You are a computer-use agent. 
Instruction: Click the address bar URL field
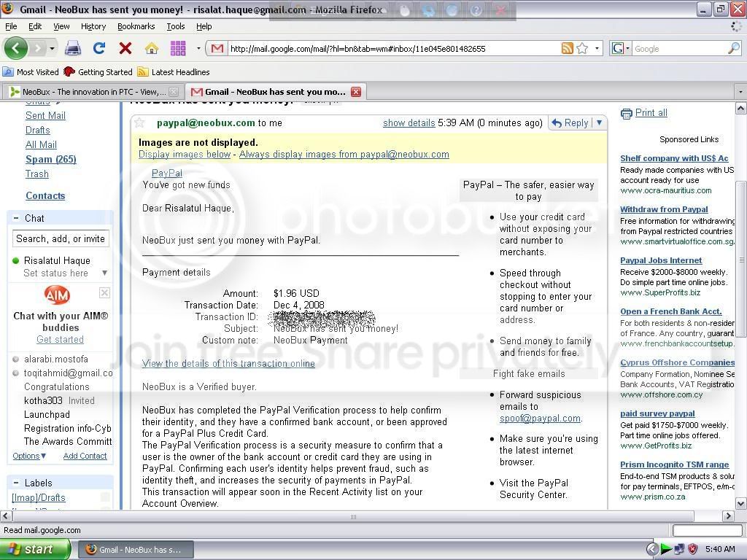(393, 49)
